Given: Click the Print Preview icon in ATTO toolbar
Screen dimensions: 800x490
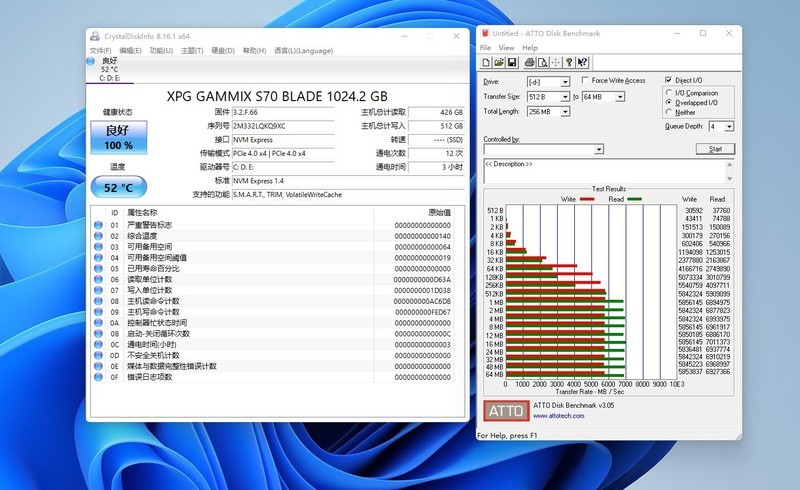Looking at the screenshot, I should [542, 63].
